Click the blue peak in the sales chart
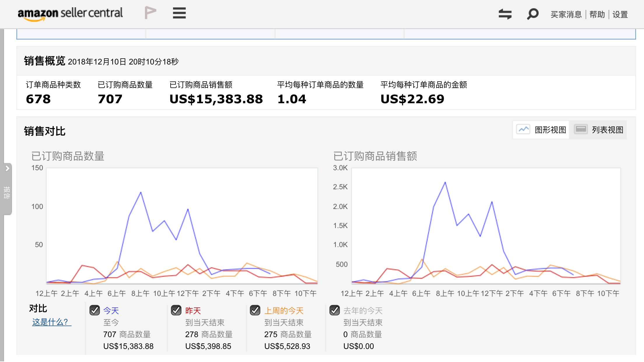Image resolution: width=644 pixels, height=362 pixels. click(445, 183)
